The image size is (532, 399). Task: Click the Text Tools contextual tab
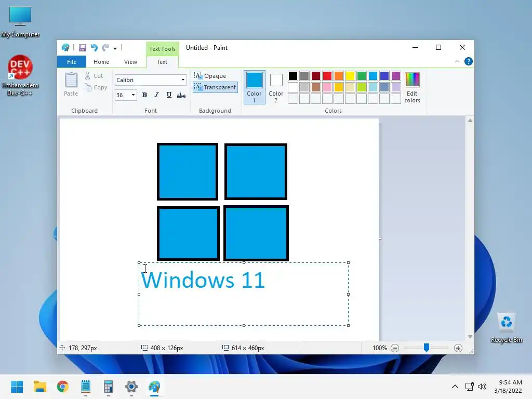tap(163, 49)
